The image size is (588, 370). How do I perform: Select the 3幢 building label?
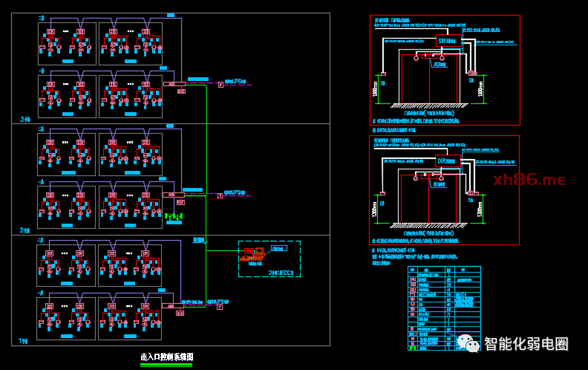coord(25,118)
